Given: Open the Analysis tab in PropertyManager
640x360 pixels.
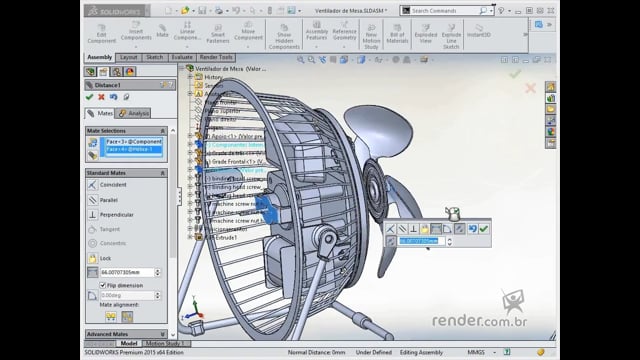Looking at the screenshot, I should pos(133,113).
